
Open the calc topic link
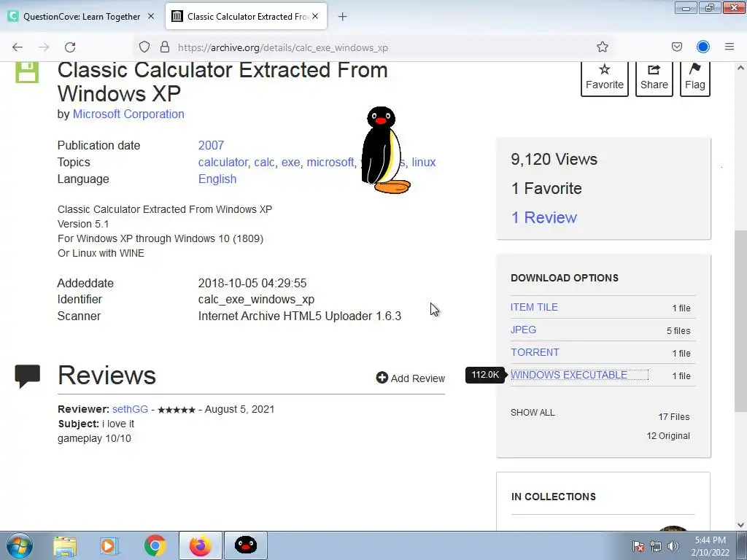pyautogui.click(x=264, y=163)
